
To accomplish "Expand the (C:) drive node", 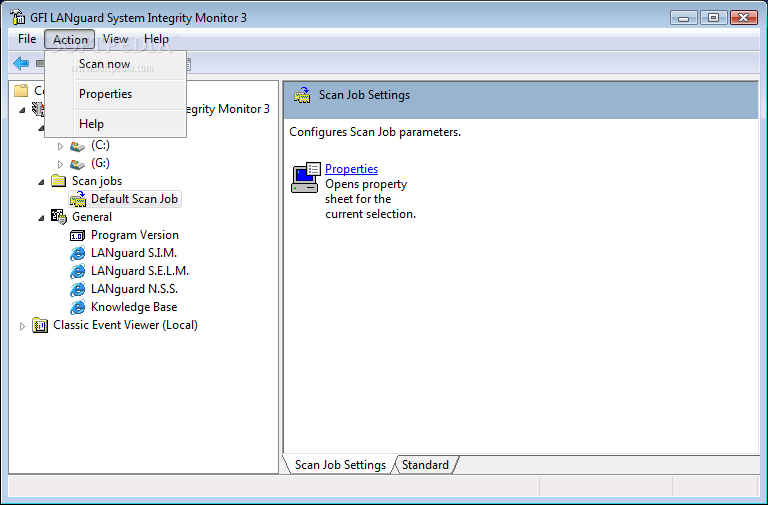I will (x=60, y=146).
